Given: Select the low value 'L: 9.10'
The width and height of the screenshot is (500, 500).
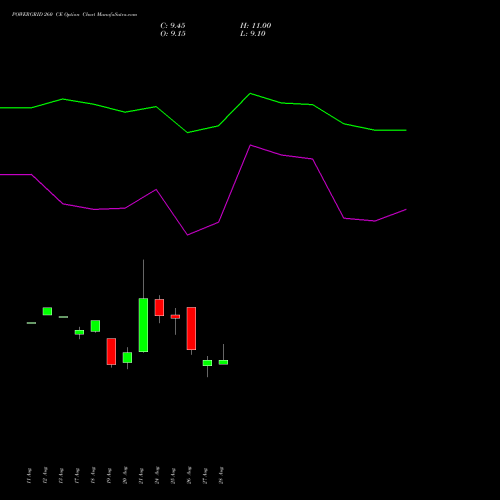Looking at the screenshot, I should click(253, 34).
